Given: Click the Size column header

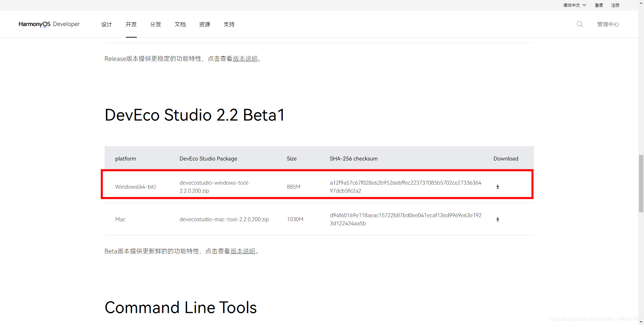Looking at the screenshot, I should tap(291, 159).
